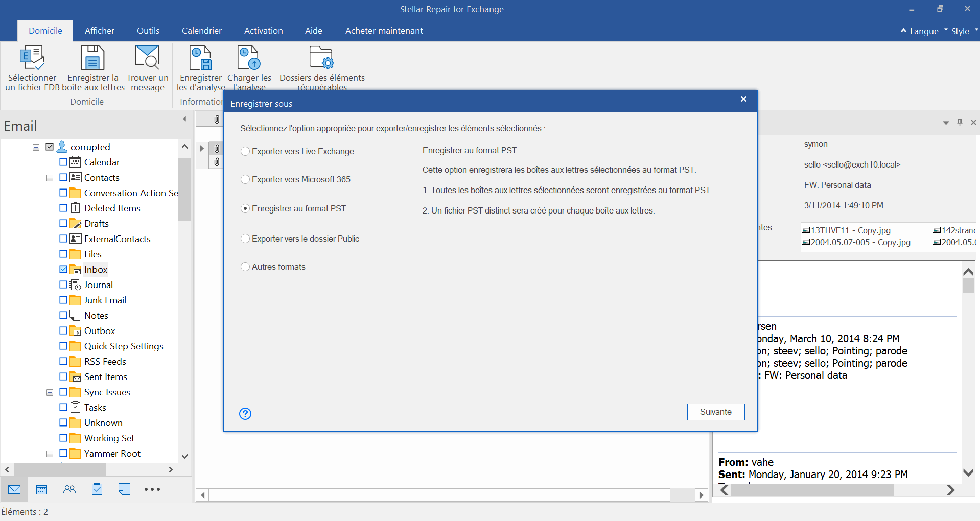Check the Sent Items checkbox

[x=63, y=376]
